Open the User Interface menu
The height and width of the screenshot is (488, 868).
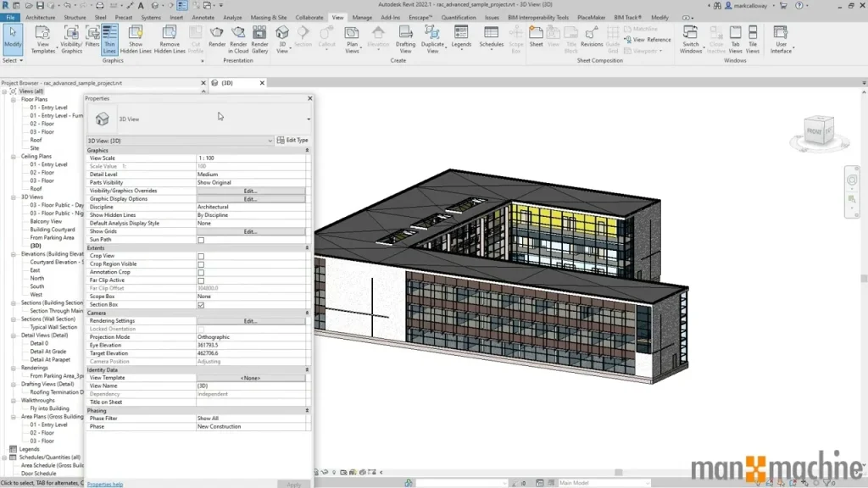coord(781,40)
